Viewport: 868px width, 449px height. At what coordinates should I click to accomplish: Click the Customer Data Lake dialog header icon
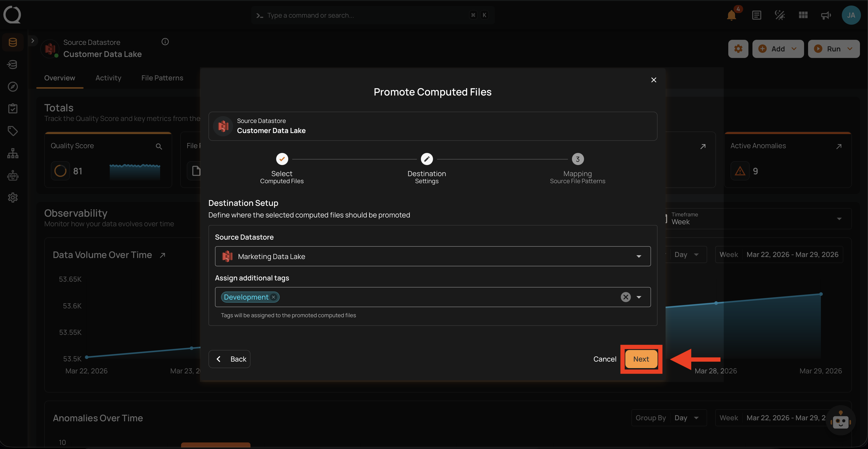[x=223, y=126]
